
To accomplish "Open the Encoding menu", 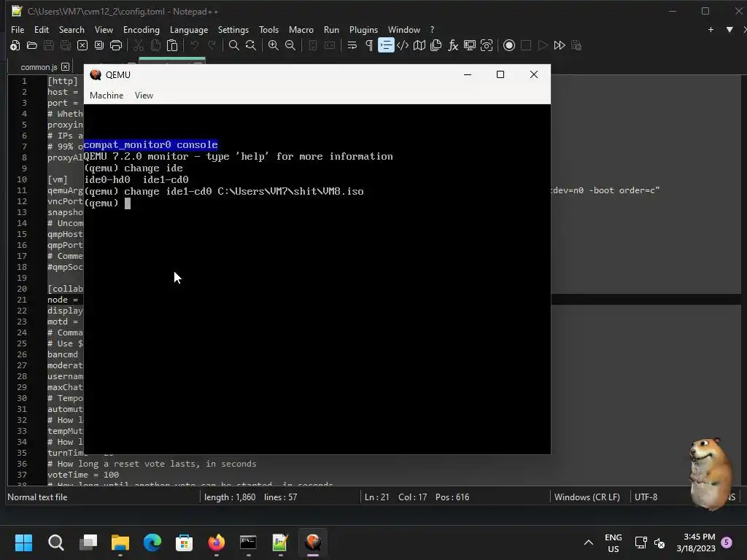I will pyautogui.click(x=141, y=29).
